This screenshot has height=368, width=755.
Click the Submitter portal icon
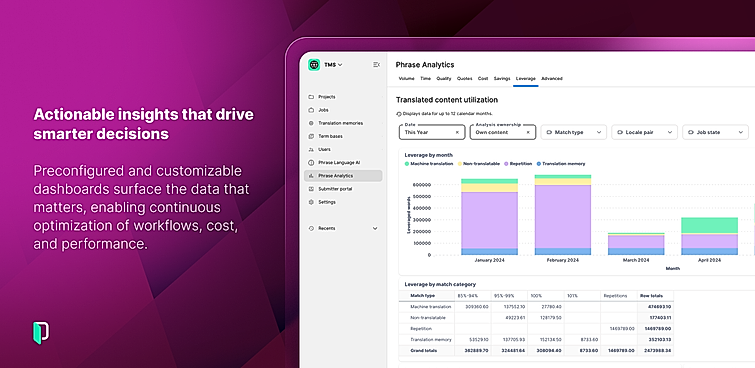point(311,189)
